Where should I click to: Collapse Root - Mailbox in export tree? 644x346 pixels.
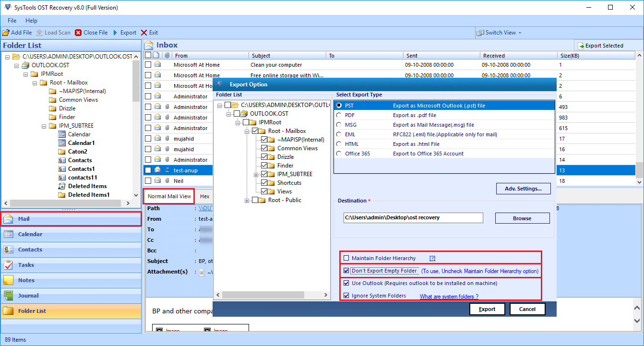tap(247, 131)
